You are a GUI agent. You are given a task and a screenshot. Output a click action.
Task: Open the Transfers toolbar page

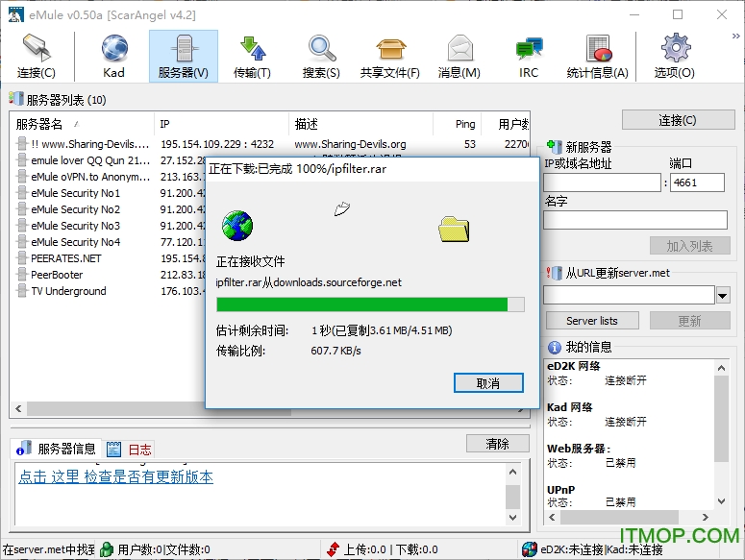pos(252,56)
